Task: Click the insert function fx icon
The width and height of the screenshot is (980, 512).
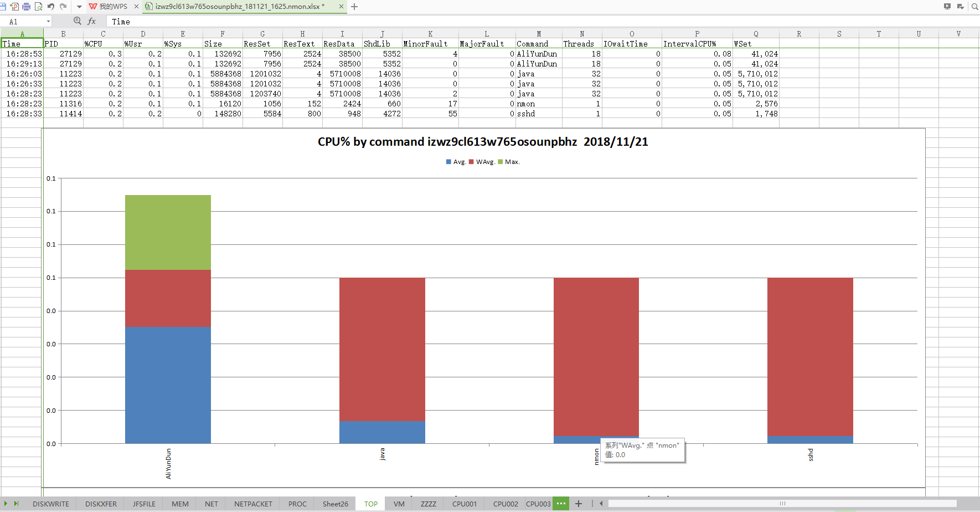Action: [92, 21]
